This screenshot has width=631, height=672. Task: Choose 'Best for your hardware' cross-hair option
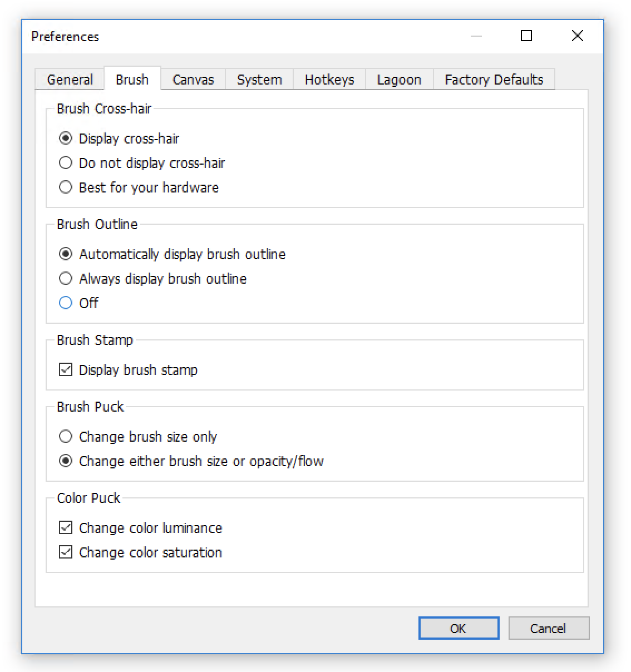(x=66, y=187)
